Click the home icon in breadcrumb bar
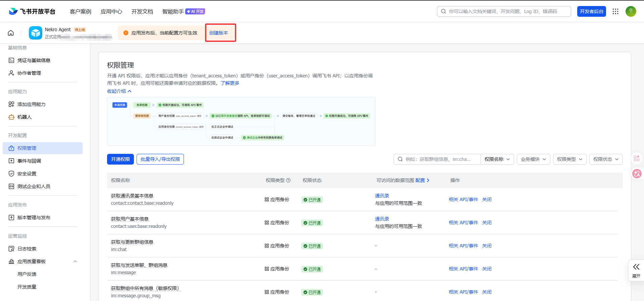The height and width of the screenshot is (301, 644). point(11,33)
